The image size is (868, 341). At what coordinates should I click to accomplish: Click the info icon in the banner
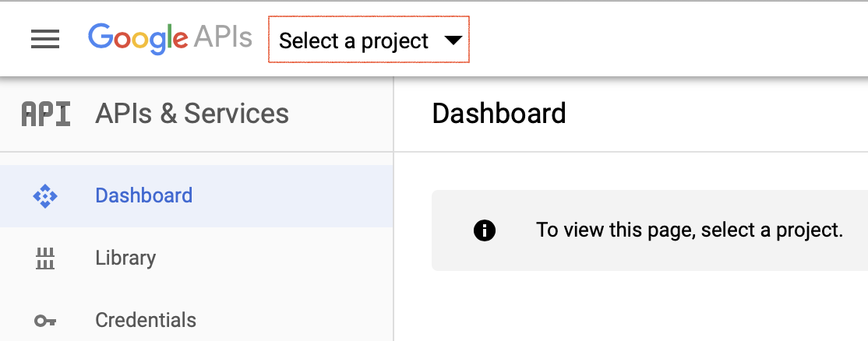[485, 230]
